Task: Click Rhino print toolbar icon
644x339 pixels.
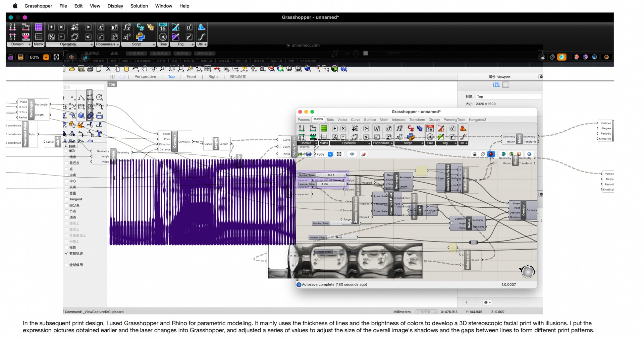Action: point(90,69)
